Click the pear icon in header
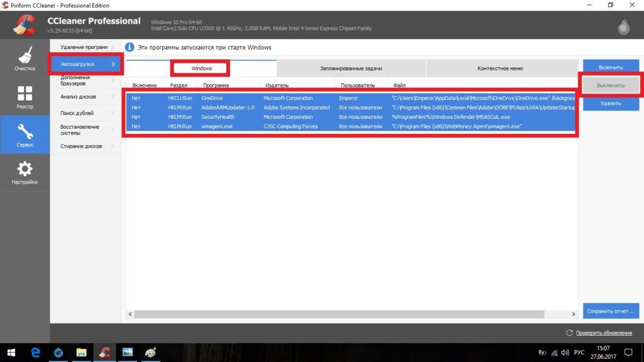The width and height of the screenshot is (644, 362). pyautogui.click(x=623, y=26)
